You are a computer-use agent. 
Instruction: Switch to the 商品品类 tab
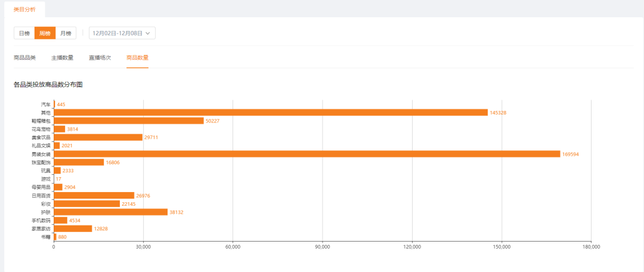[x=24, y=58]
